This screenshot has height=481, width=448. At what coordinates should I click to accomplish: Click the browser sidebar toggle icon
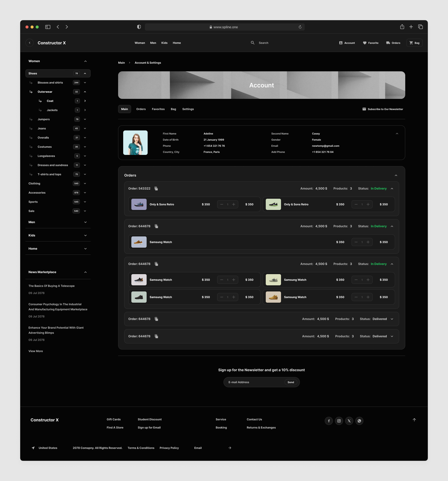tap(48, 27)
